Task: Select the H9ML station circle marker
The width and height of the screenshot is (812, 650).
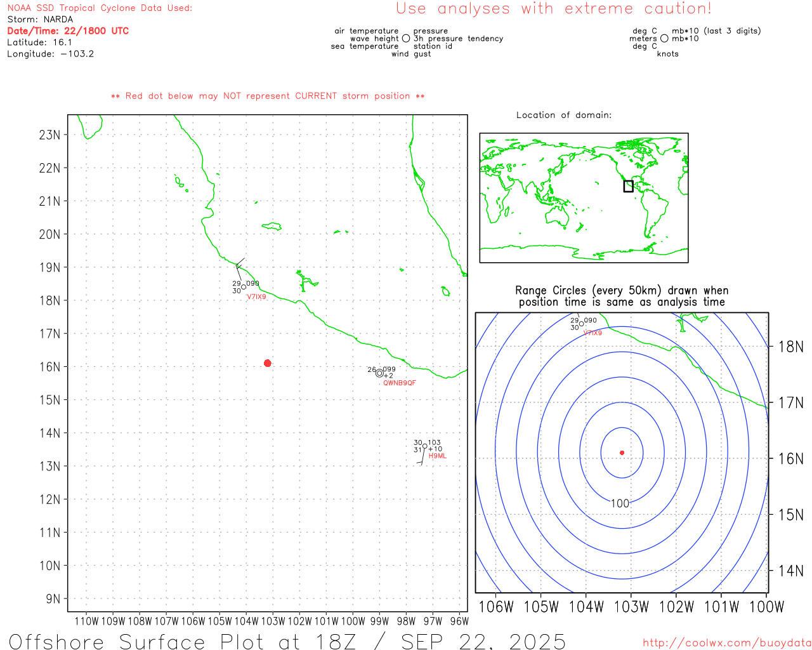Action: click(x=425, y=446)
